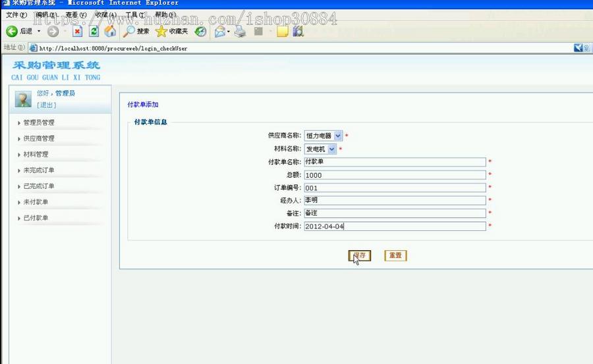Image resolution: width=593 pixels, height=364 pixels.
Task: Open the 工具(T) menu
Action: pos(135,14)
